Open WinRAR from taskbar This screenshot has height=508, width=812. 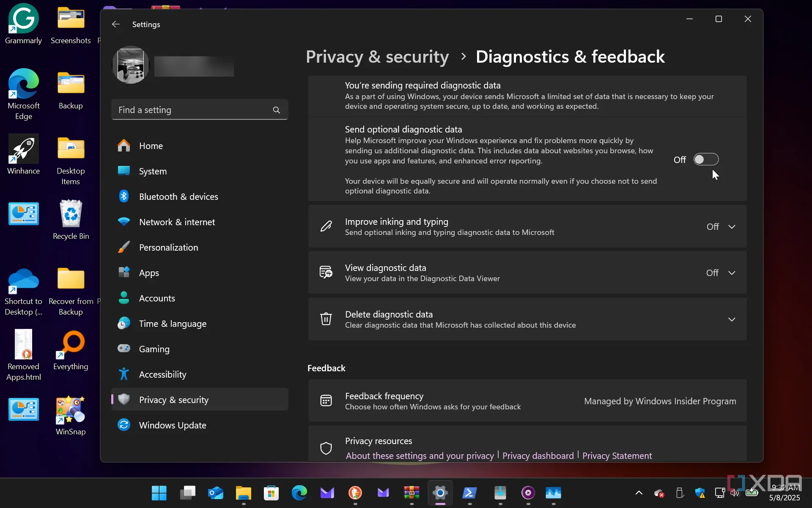coord(411,493)
